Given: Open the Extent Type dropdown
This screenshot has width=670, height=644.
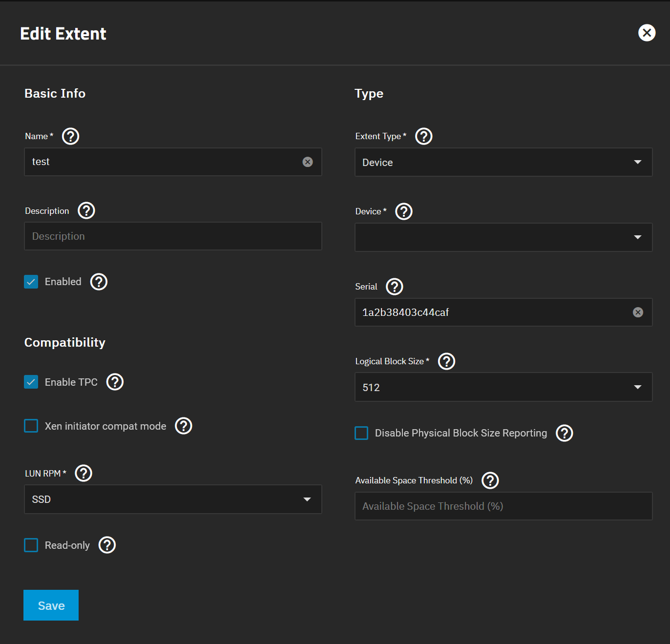Looking at the screenshot, I should pos(503,162).
